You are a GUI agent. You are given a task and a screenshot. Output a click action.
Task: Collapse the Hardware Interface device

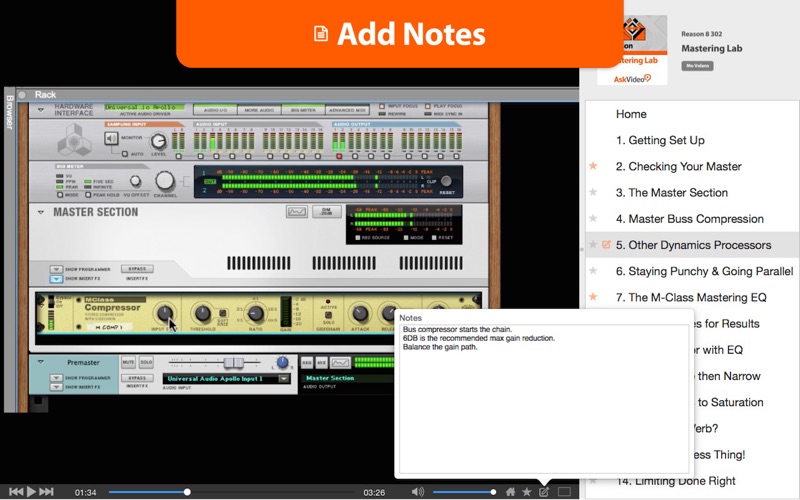click(x=40, y=110)
